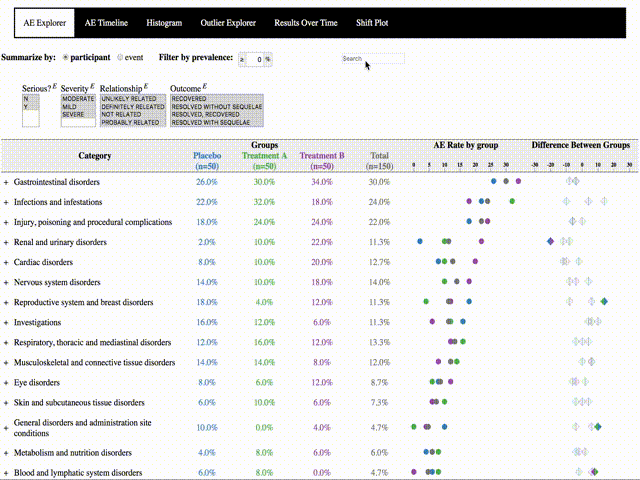640x480 pixels.
Task: Expand Skin and subcutaneous tissue disorders row
Action: [x=6, y=403]
